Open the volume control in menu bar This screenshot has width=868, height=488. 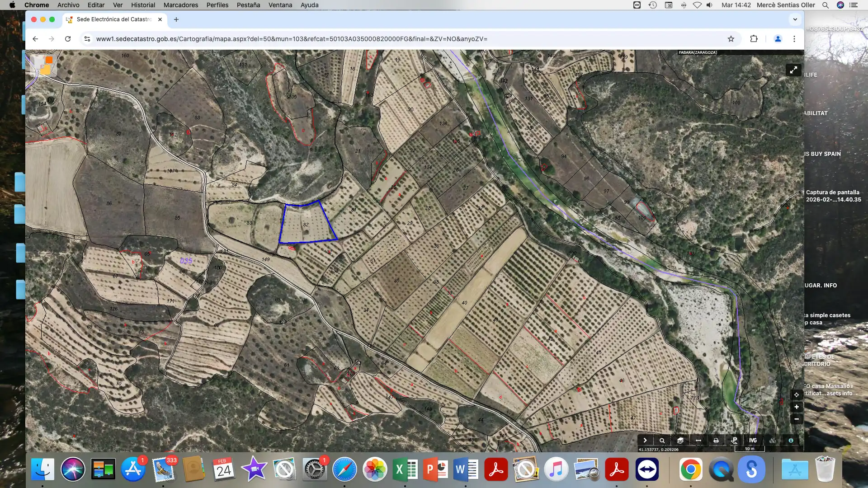[x=710, y=5]
